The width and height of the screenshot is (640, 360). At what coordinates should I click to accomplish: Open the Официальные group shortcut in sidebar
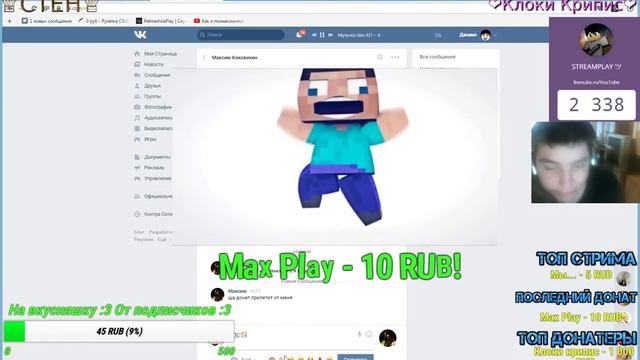[x=153, y=196]
